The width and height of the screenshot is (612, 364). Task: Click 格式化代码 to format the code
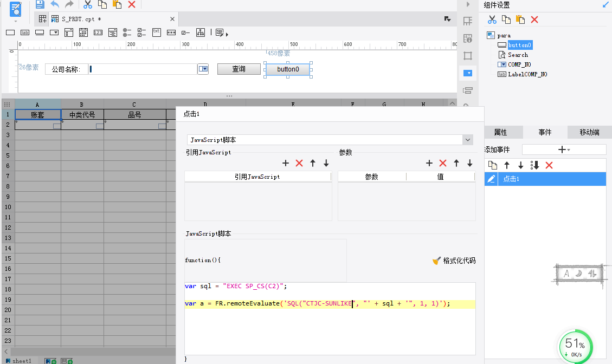[x=454, y=261]
